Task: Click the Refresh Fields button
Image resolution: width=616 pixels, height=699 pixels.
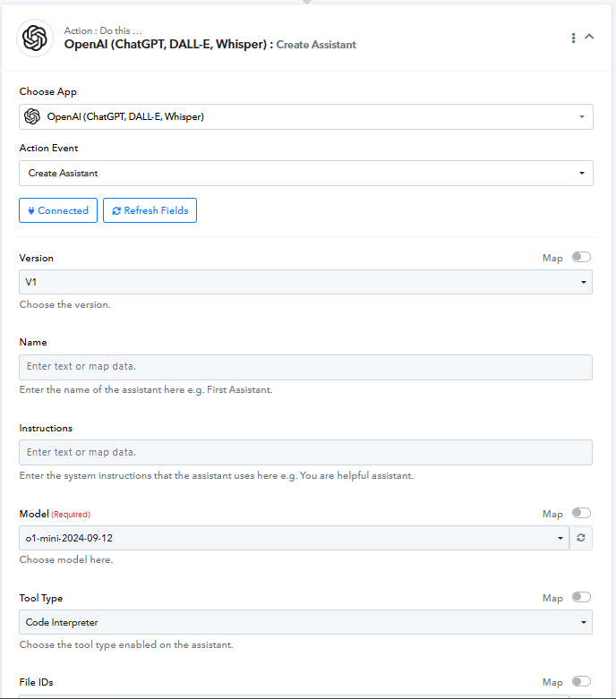Action: click(150, 210)
